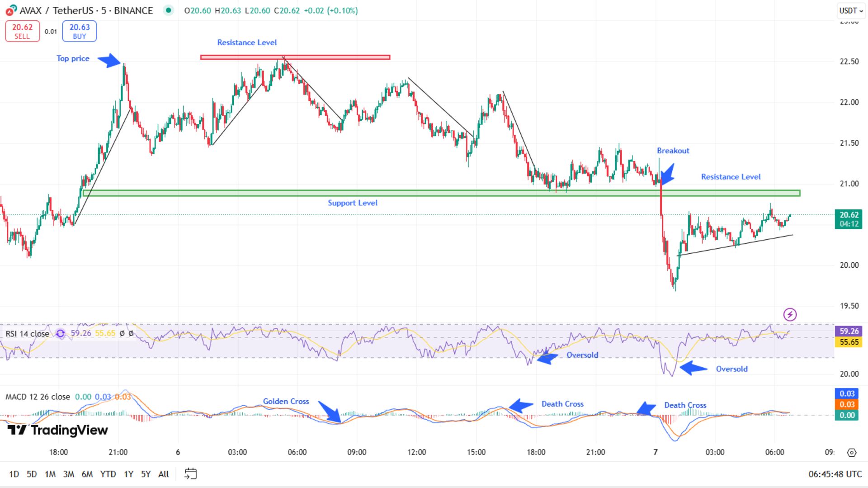The width and height of the screenshot is (868, 488).
Task: Open chart settings gear icon
Action: click(x=852, y=452)
